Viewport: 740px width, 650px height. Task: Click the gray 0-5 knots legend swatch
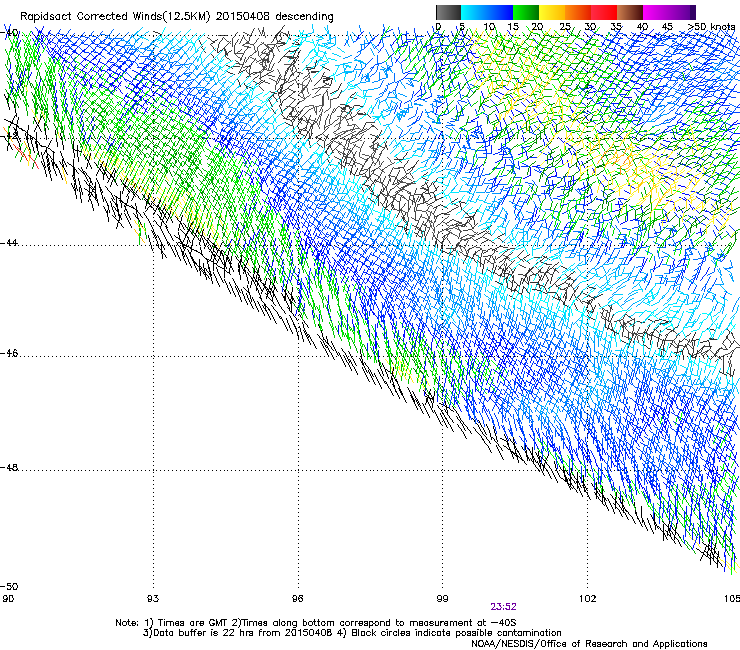pos(448,12)
